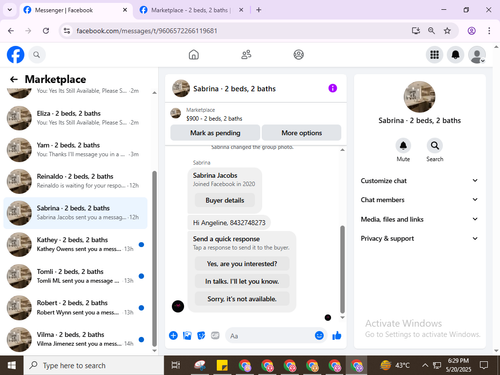The width and height of the screenshot is (500, 375).
Task: Open Buyer details for Sabrina Jacobs
Action: point(225,200)
